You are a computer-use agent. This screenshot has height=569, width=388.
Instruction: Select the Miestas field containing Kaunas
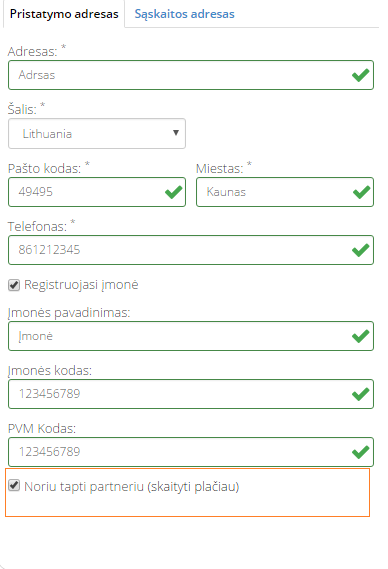pos(285,192)
